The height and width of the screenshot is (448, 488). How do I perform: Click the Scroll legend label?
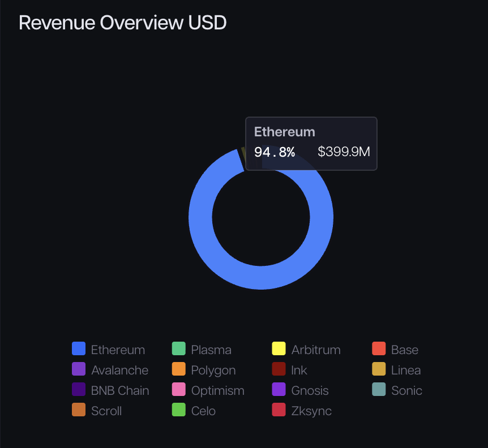(106, 411)
